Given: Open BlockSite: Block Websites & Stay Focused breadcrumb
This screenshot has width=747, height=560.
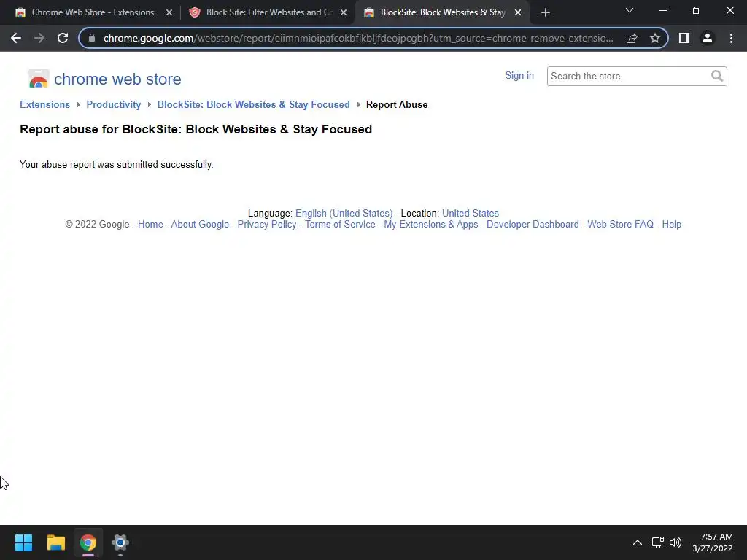Looking at the screenshot, I should click(253, 105).
